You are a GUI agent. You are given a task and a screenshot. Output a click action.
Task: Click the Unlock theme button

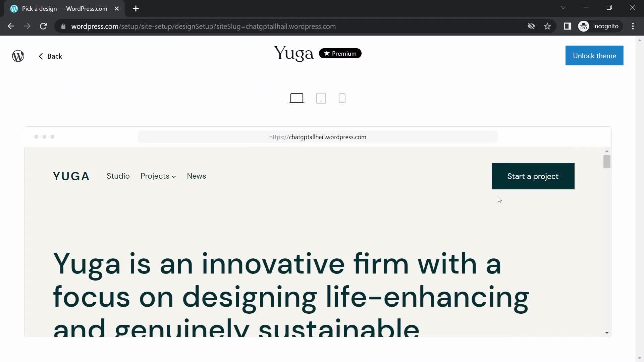(x=594, y=56)
